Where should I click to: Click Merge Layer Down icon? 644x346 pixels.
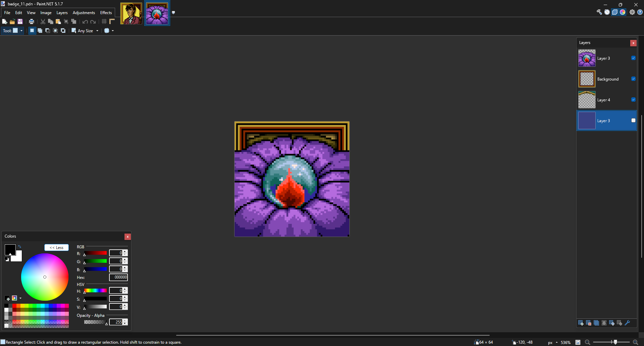604,323
